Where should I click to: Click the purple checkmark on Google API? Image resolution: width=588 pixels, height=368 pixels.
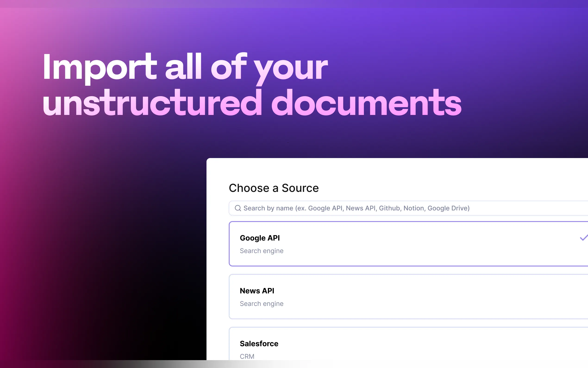click(584, 238)
